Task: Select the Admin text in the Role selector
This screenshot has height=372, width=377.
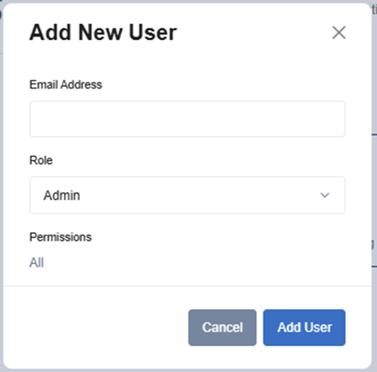Action: 62,195
